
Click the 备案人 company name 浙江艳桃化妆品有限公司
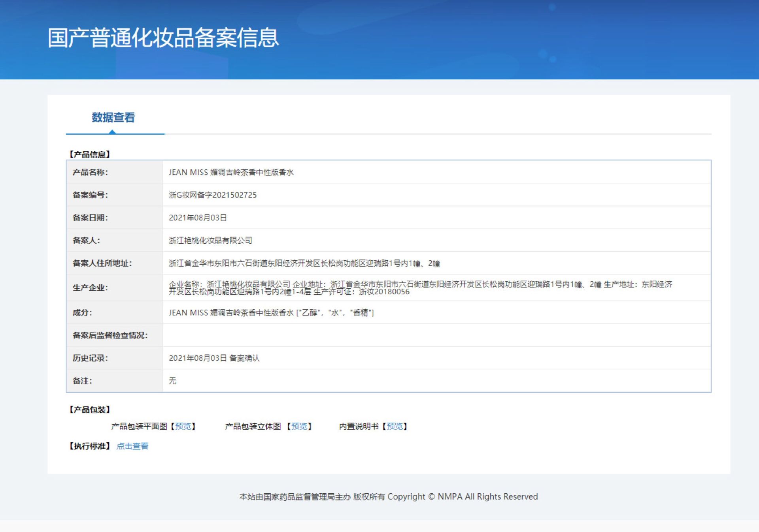210,241
